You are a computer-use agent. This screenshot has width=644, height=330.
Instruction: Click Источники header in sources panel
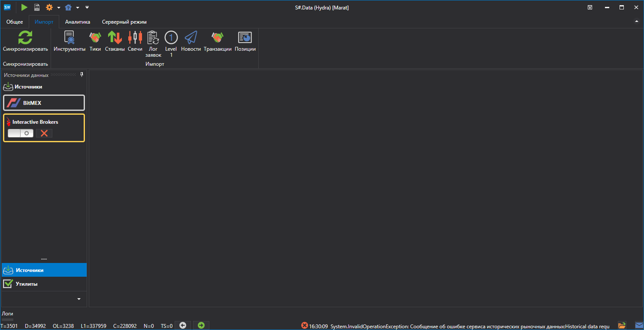coord(28,86)
